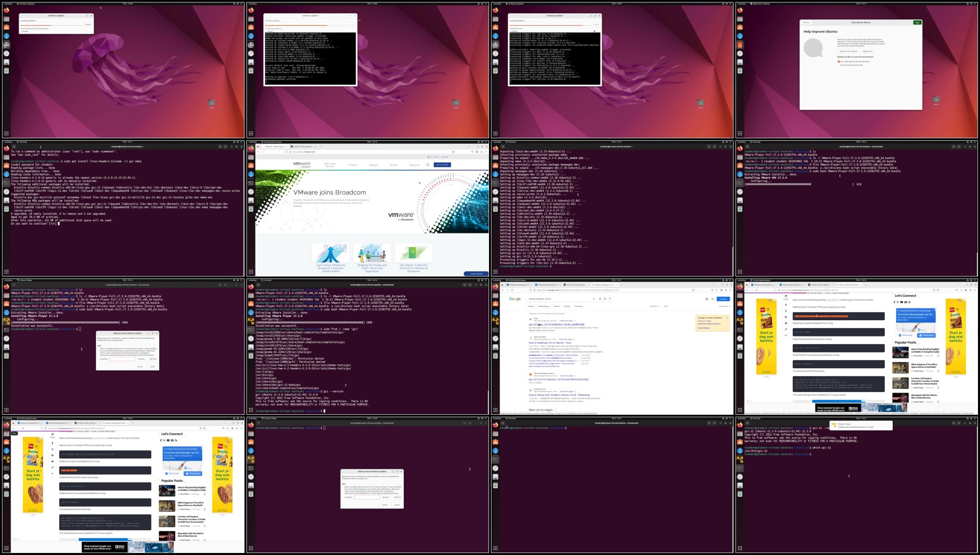
Task: Select 'Yes, send system info to Canonical'
Action: pos(854,61)
